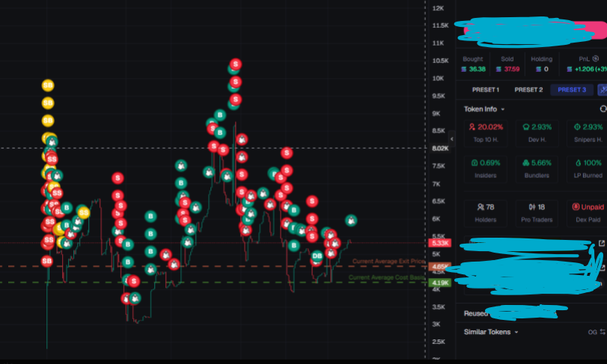Open the Top 10 H. 20.02% card
Viewport: 607px width, 364px height.
point(486,133)
